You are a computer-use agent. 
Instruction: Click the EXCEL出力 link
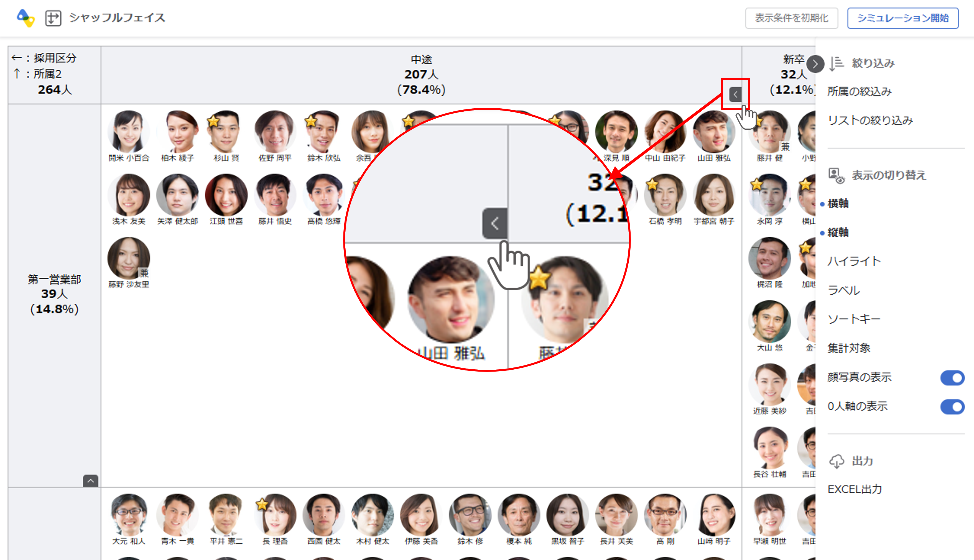(854, 489)
